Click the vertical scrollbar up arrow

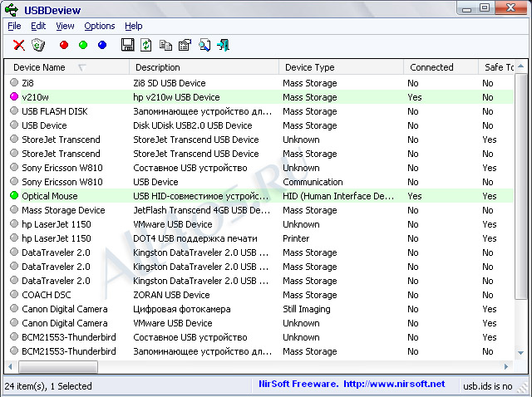tap(521, 66)
